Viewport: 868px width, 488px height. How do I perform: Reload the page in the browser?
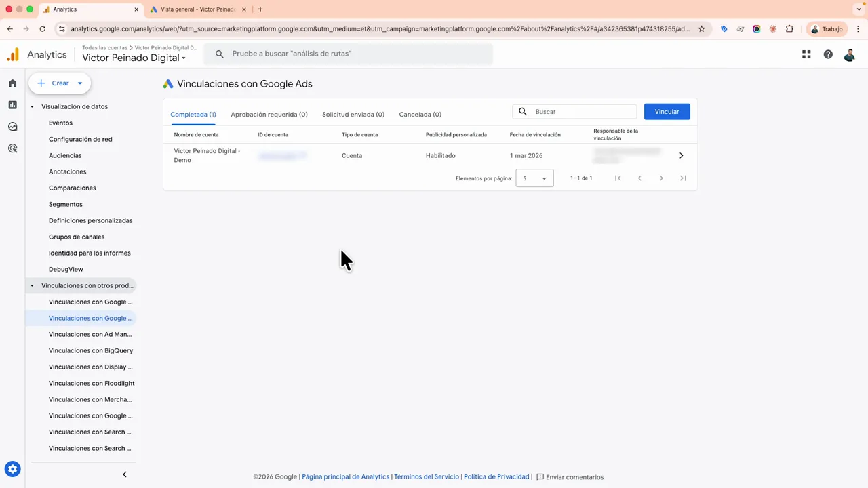coord(42,29)
